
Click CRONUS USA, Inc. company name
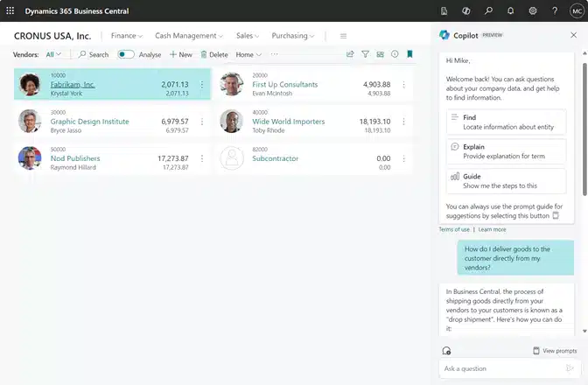click(52, 36)
